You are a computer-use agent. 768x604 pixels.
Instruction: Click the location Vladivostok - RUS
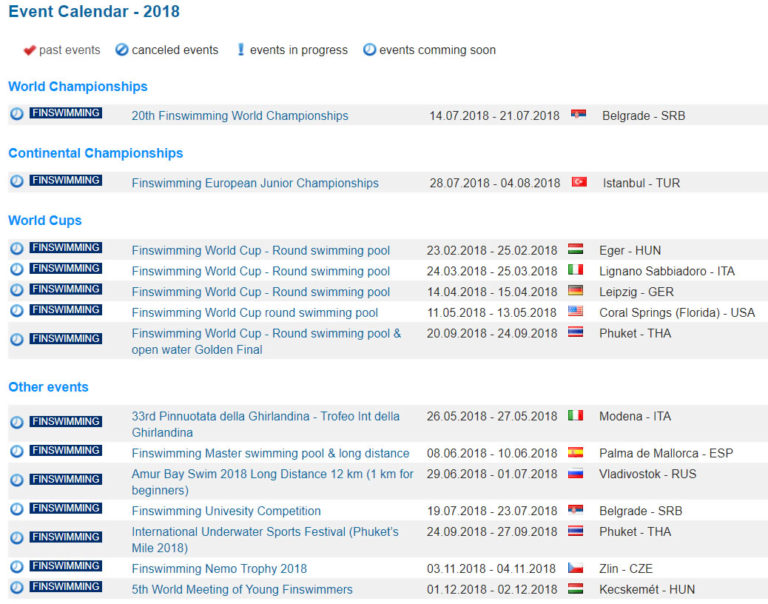[648, 474]
